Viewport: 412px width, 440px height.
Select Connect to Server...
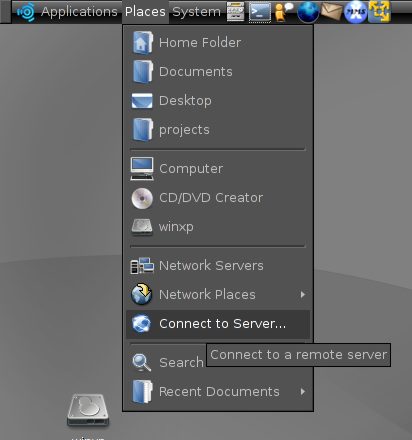coord(218,324)
